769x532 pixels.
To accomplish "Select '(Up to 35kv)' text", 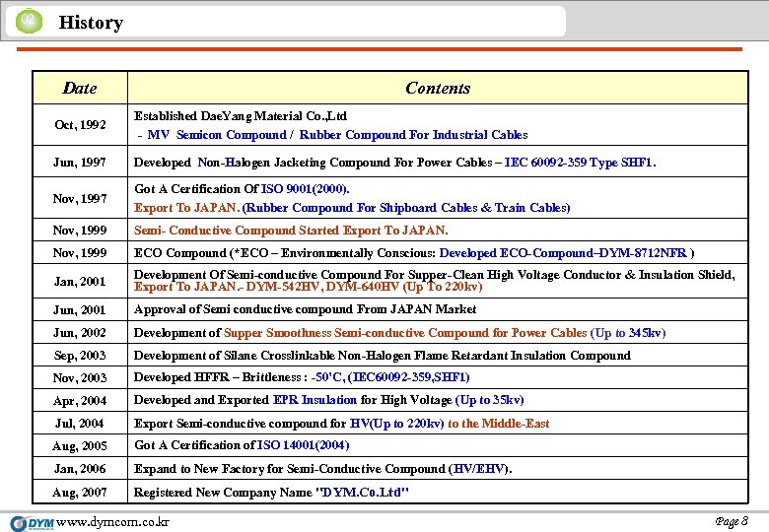I will pyautogui.click(x=489, y=400).
